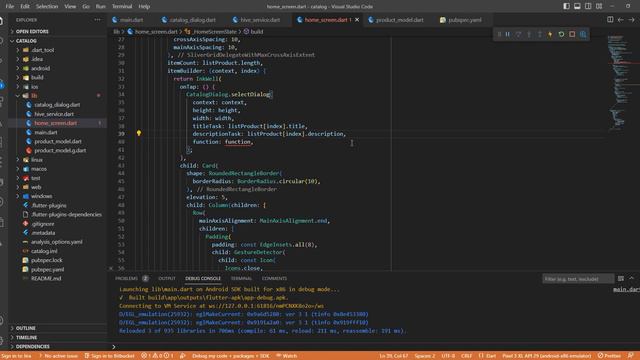The height and width of the screenshot is (360, 640).
Task: Click the lightbulb quick-fix icon on line 39
Action: click(139, 133)
